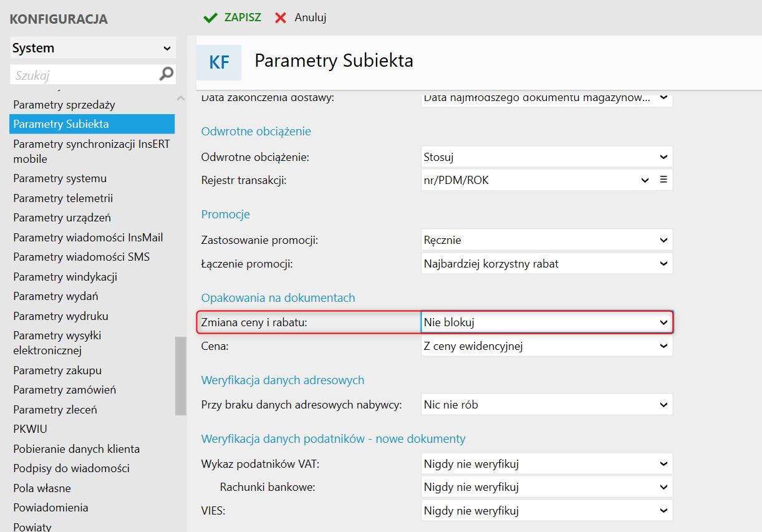Open PKWIU in sidebar
The image size is (762, 532).
[x=30, y=429]
